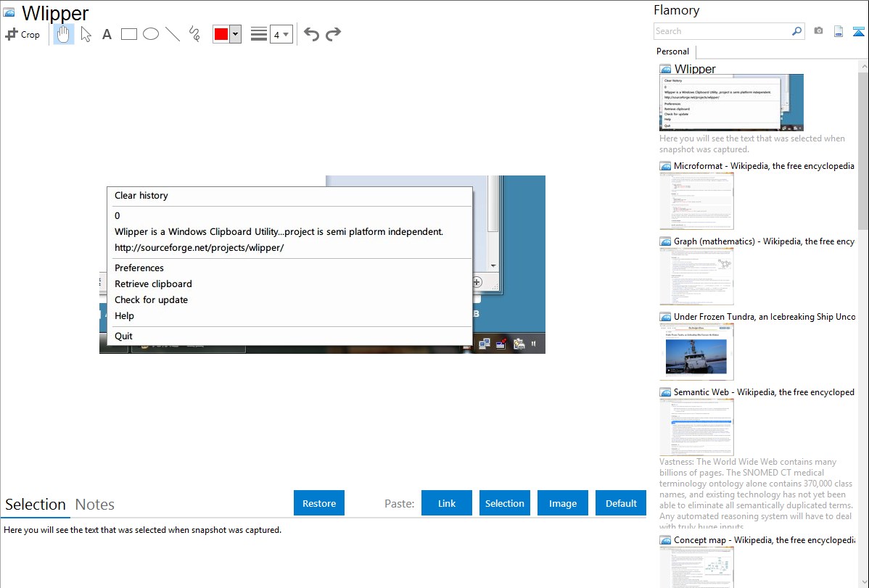Switch to the Personal tab

[x=673, y=51]
